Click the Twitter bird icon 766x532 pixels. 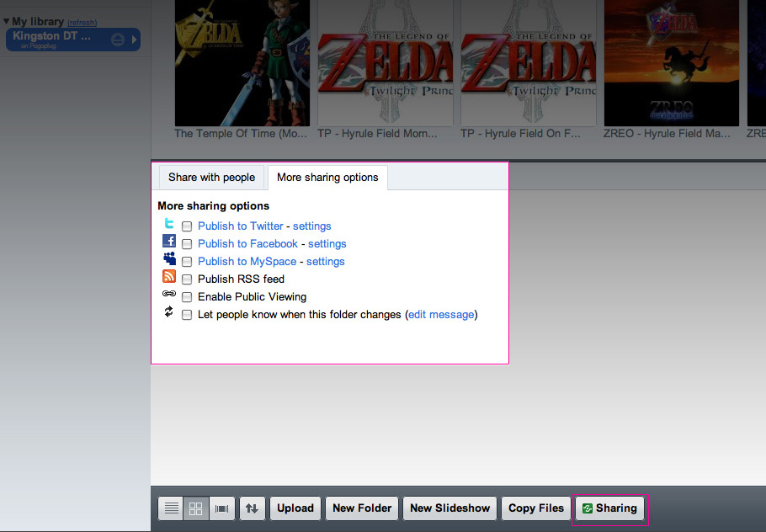169,224
